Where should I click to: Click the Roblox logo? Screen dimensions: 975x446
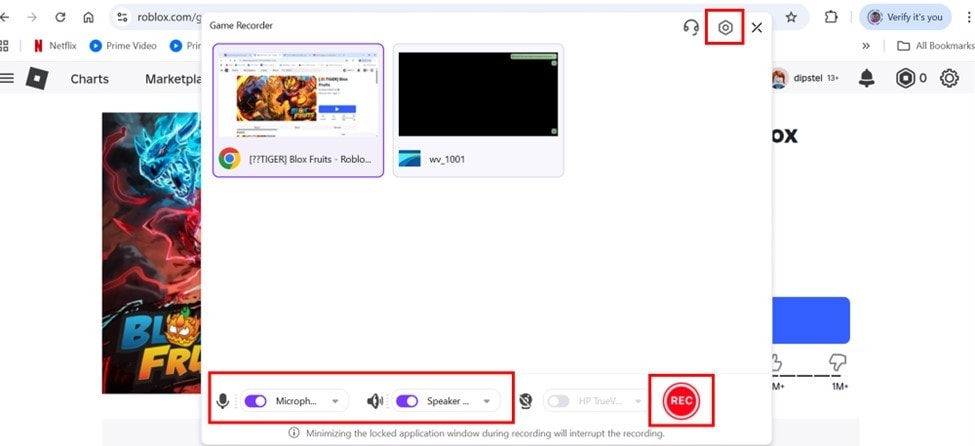click(37, 78)
